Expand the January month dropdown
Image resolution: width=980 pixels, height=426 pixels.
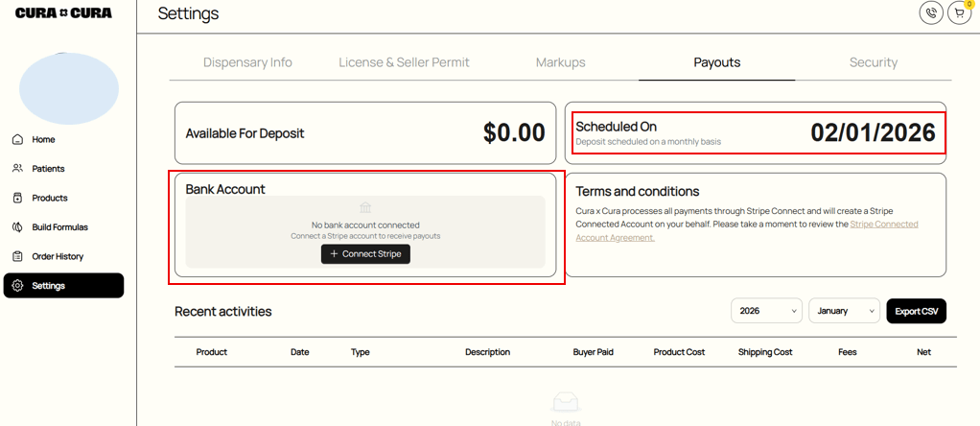pyautogui.click(x=844, y=311)
